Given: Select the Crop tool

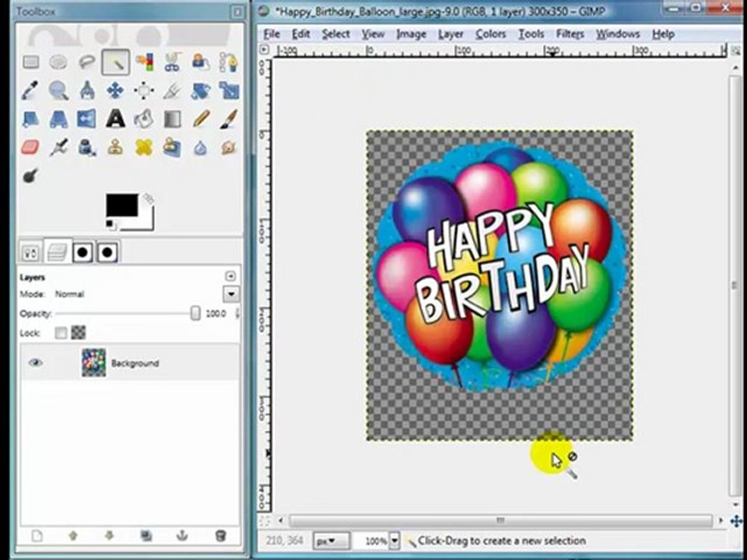Looking at the screenshot, I should [x=172, y=90].
